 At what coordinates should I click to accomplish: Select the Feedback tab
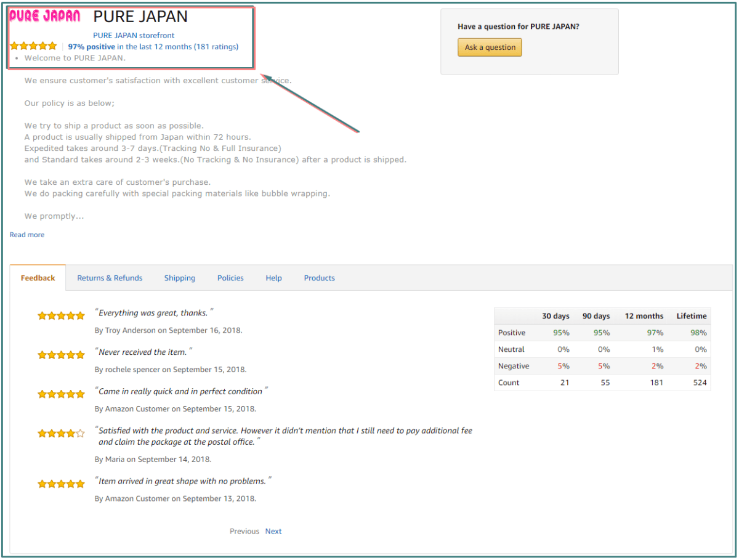(38, 278)
